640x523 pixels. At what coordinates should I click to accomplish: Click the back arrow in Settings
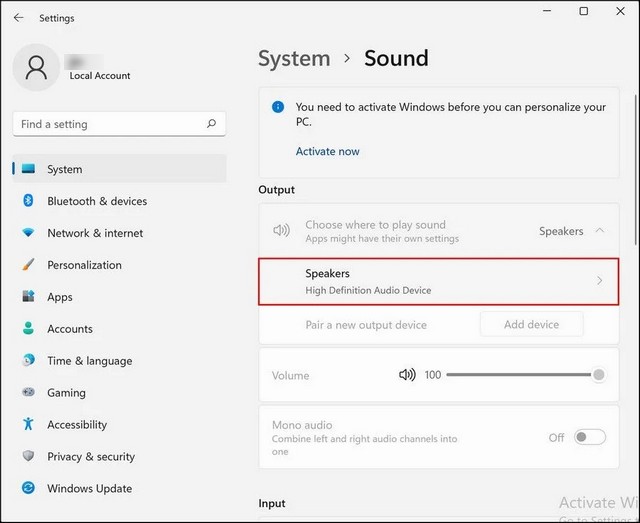tap(18, 18)
